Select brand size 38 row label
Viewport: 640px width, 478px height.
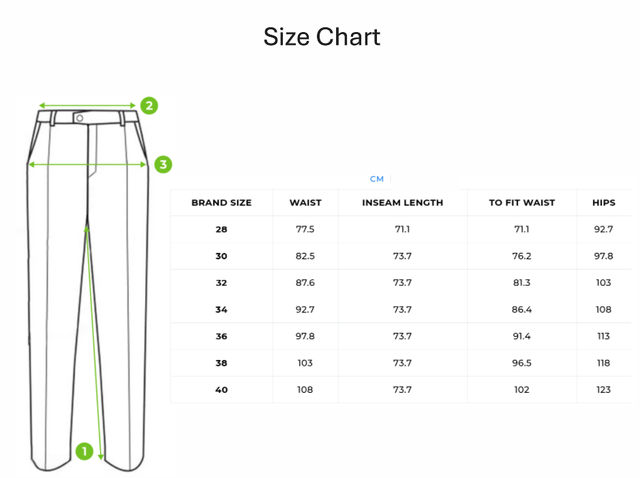(x=221, y=363)
